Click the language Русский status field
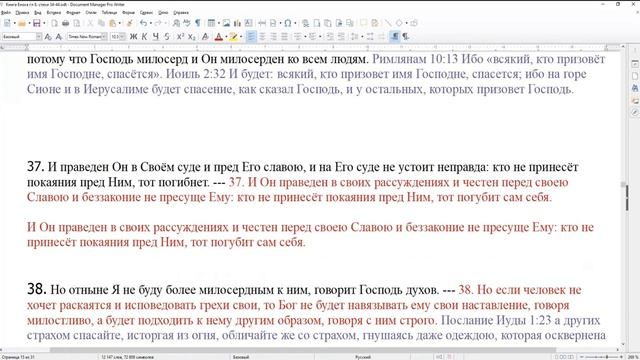Screen dimensions: 640x360 tap(363, 357)
